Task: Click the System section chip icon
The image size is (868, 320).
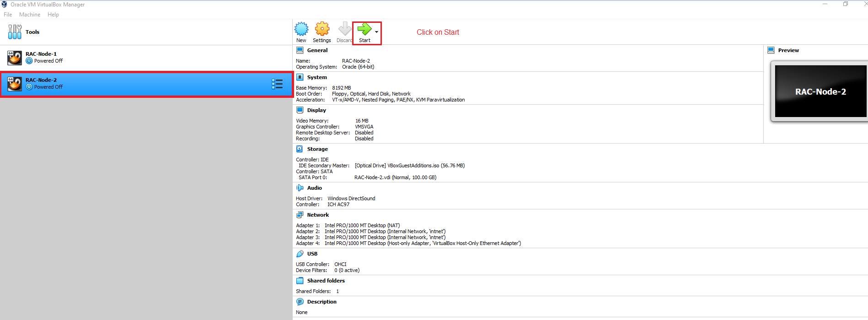Action: pos(300,77)
